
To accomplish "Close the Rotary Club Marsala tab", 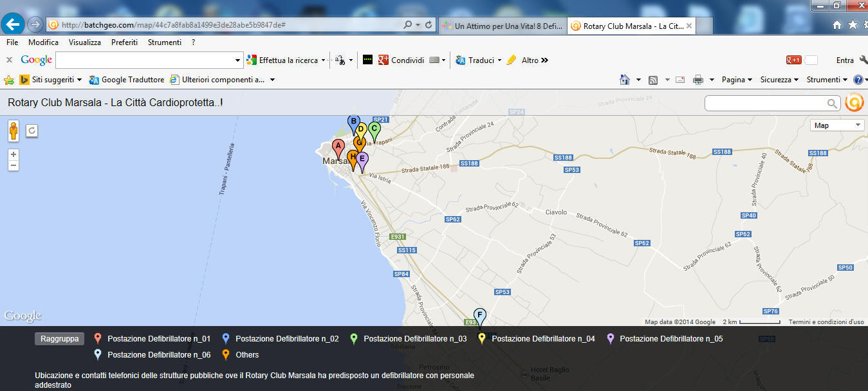I will coord(689,26).
